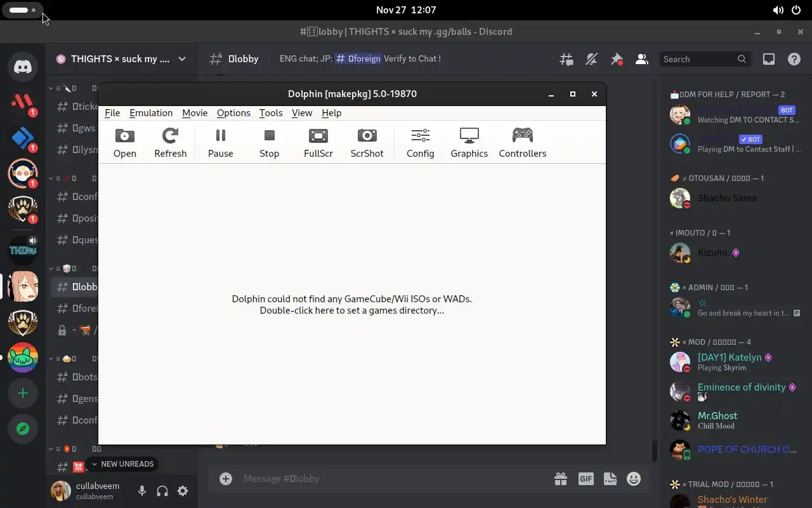The width and height of the screenshot is (812, 508).
Task: Explore discoverable servers compass icon
Action: click(x=23, y=429)
